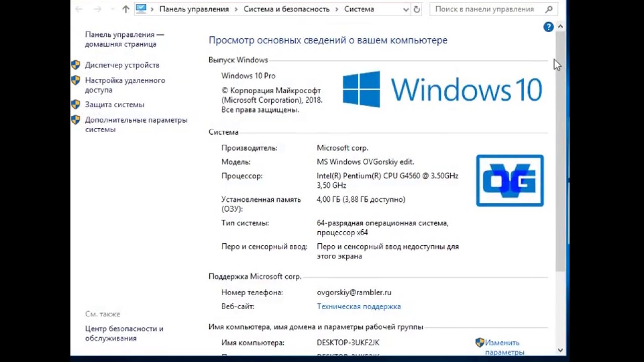Click the 'См. также' heading
644x362 pixels.
pos(103,314)
